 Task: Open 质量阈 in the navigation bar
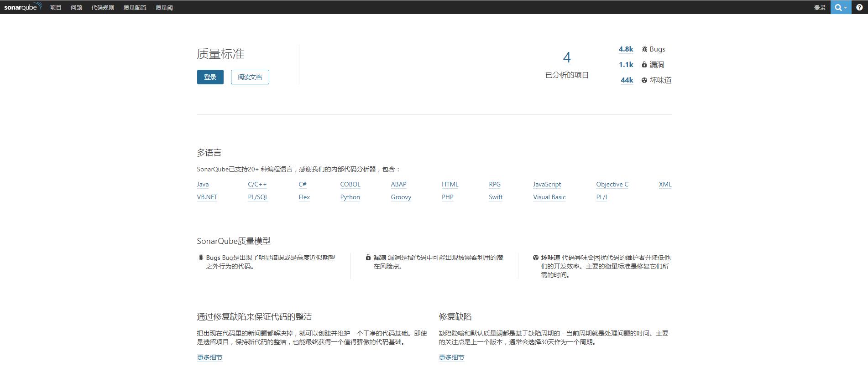pos(164,7)
